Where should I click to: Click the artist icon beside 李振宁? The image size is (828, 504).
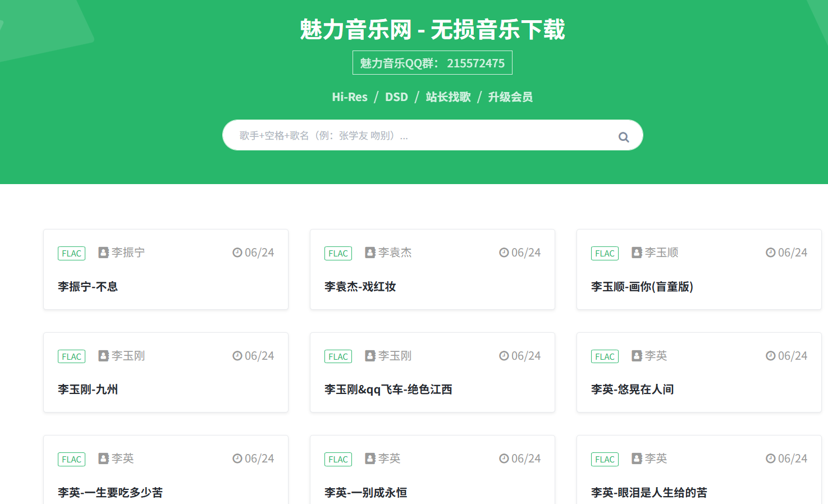103,253
